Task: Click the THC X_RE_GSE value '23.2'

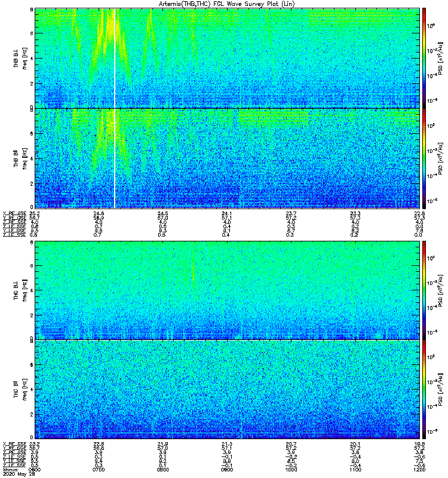Action: pyautogui.click(x=35, y=444)
